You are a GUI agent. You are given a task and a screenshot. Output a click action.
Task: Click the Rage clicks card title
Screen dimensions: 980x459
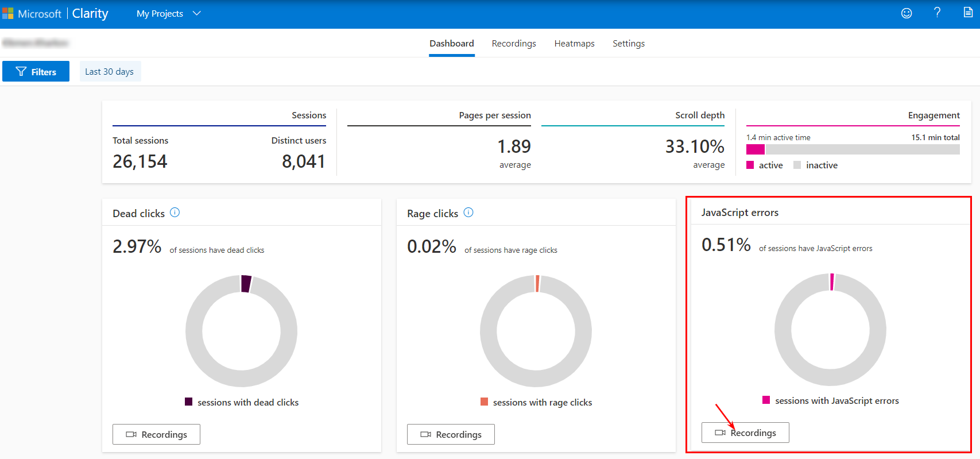pyautogui.click(x=432, y=214)
